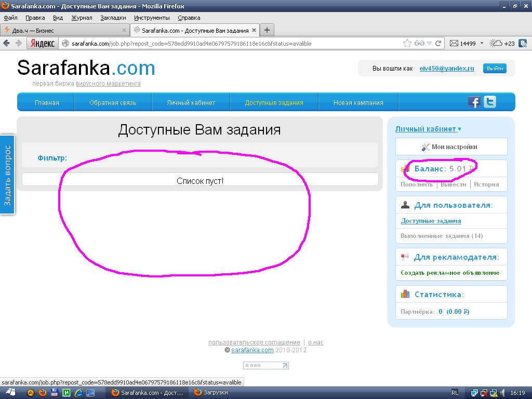Click the Вывести withdraw link
532x399 pixels.
453,184
